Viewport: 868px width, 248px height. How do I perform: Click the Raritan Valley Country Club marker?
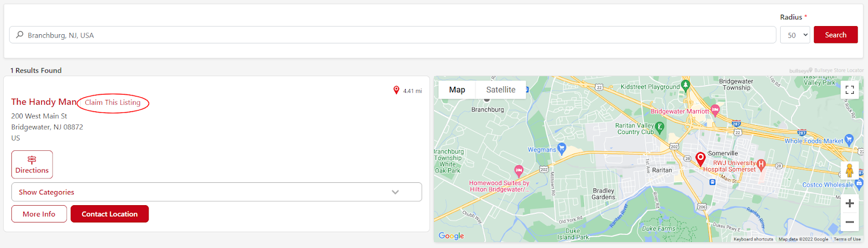[660, 128]
